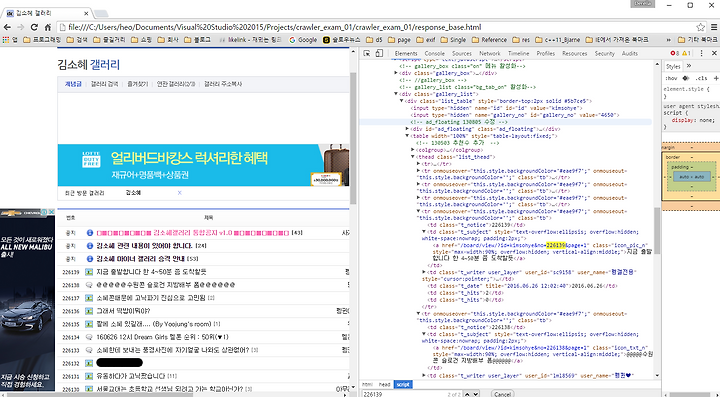This screenshot has height=397, width=720.
Task: Close the 김소혜 갤러리 browser tab
Action: pyautogui.click(x=86, y=13)
